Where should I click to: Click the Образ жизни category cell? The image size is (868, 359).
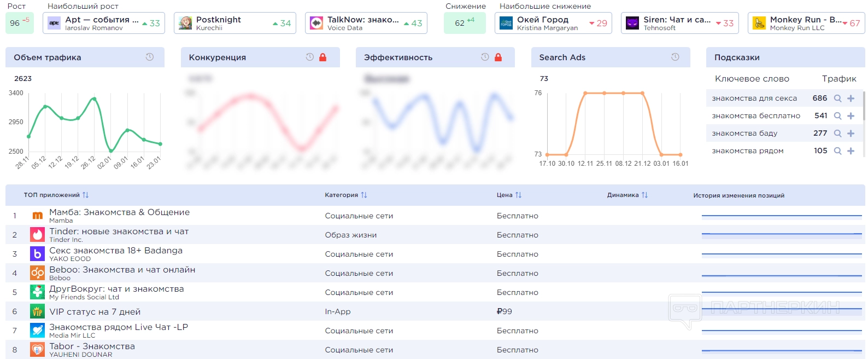(x=351, y=235)
